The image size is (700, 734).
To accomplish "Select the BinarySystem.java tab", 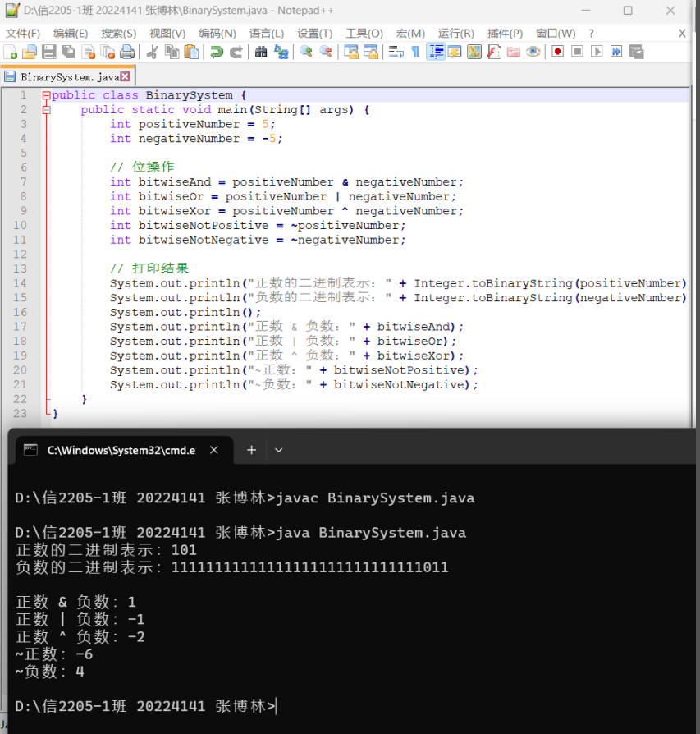I will (68, 77).
